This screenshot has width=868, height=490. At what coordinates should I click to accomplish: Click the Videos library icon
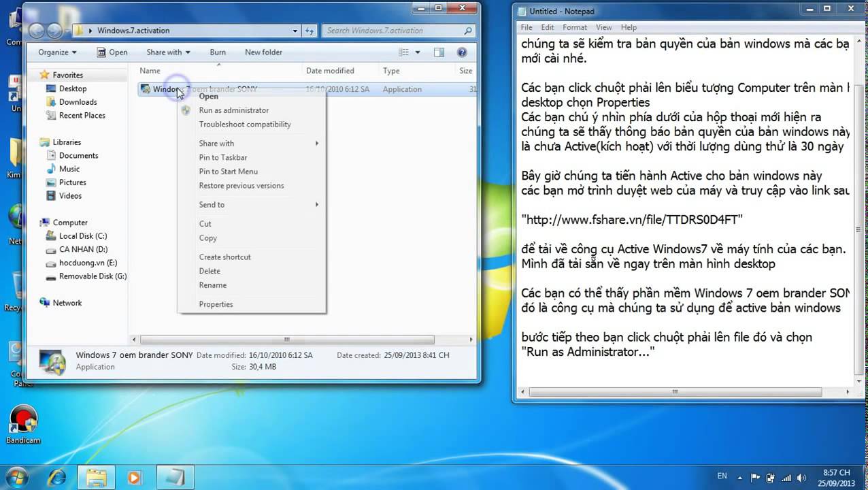click(52, 196)
